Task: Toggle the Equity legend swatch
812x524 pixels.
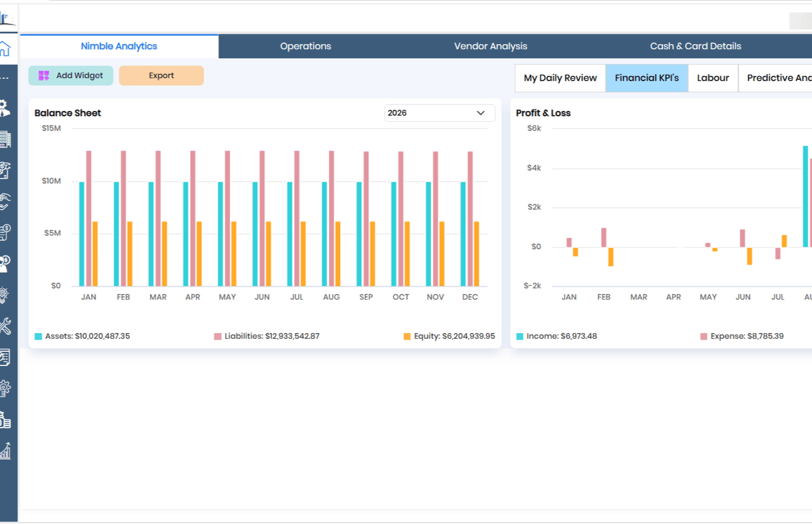Action: tap(407, 337)
